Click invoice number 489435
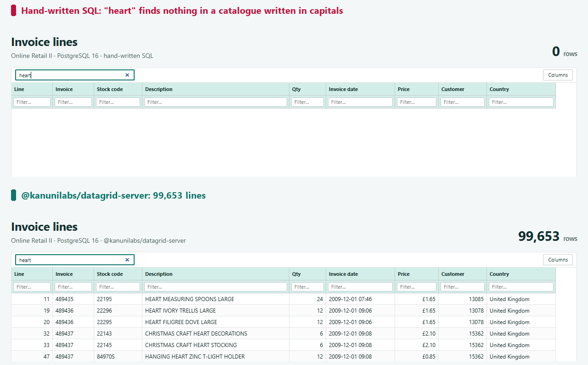588x365 pixels. click(x=73, y=299)
